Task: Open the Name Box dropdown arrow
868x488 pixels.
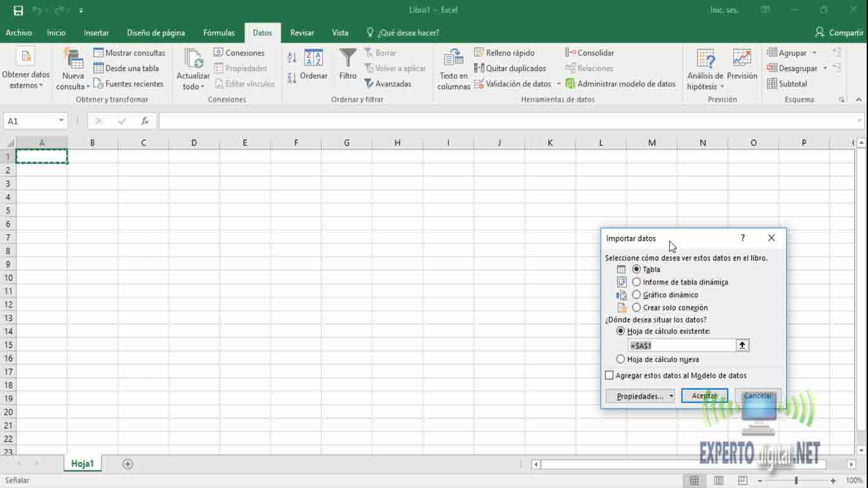Action: [61, 121]
